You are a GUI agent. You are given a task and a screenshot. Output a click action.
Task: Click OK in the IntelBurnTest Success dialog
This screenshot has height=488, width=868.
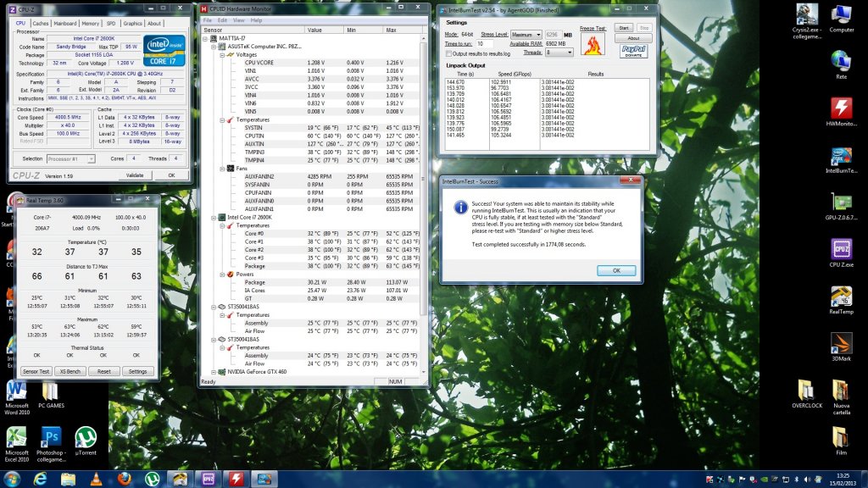[x=616, y=270]
